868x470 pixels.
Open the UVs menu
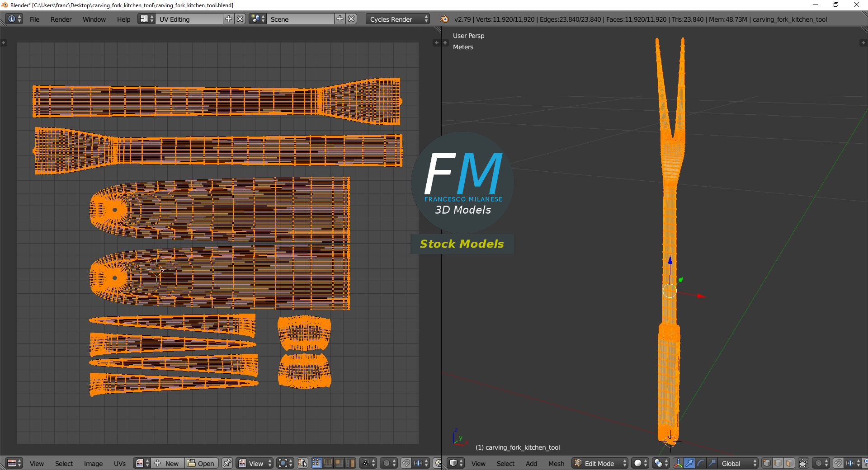pos(120,464)
